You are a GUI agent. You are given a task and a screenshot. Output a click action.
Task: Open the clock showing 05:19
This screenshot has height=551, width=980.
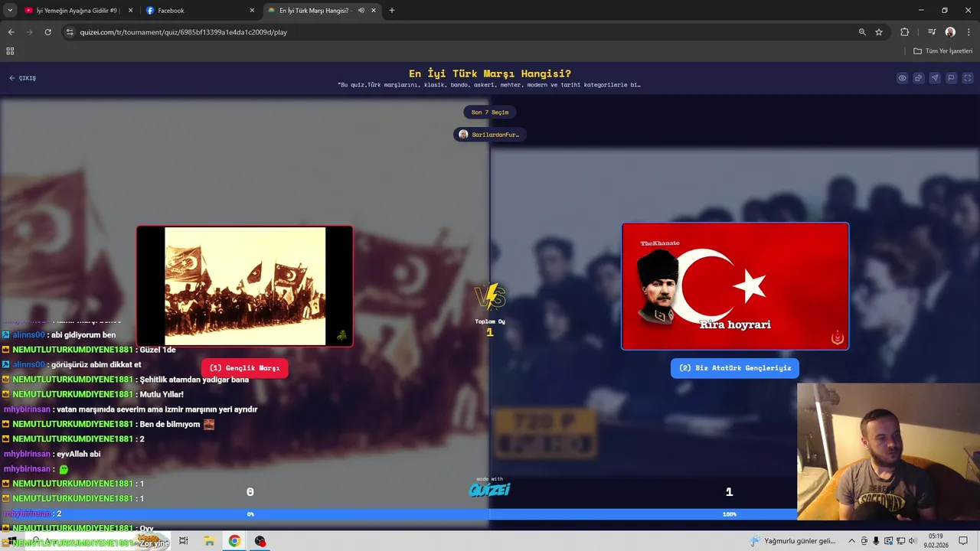(936, 541)
